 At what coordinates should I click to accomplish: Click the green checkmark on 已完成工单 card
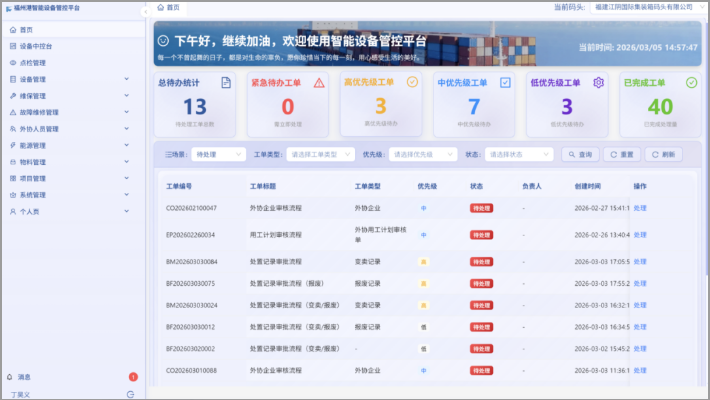pyautogui.click(x=691, y=83)
